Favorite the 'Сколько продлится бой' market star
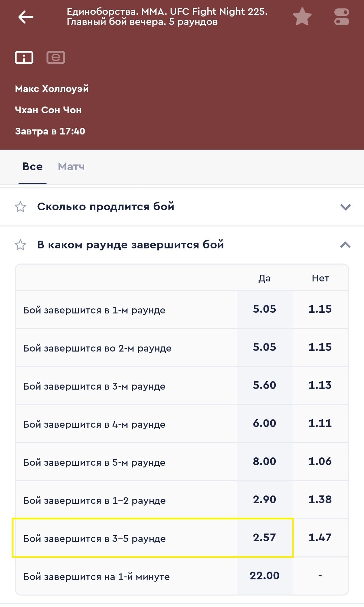 [x=21, y=207]
